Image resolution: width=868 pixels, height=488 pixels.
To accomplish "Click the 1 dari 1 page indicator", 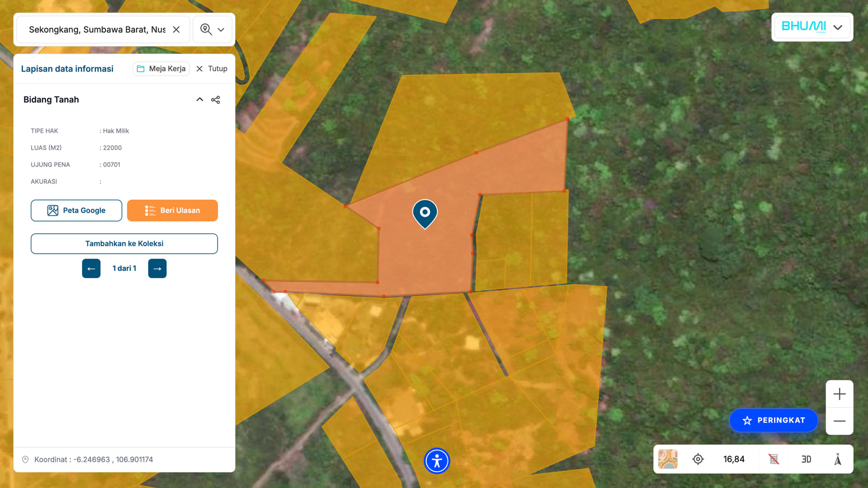I will (x=124, y=268).
